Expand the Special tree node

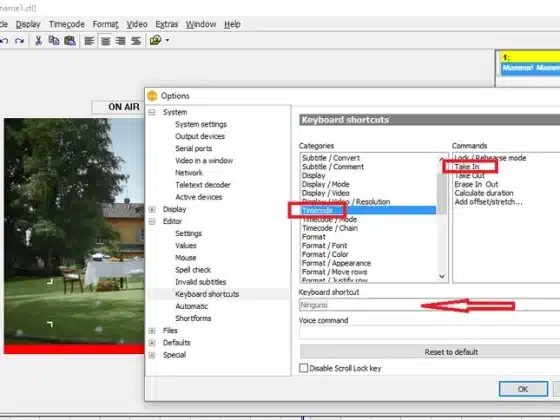pyautogui.click(x=152, y=355)
